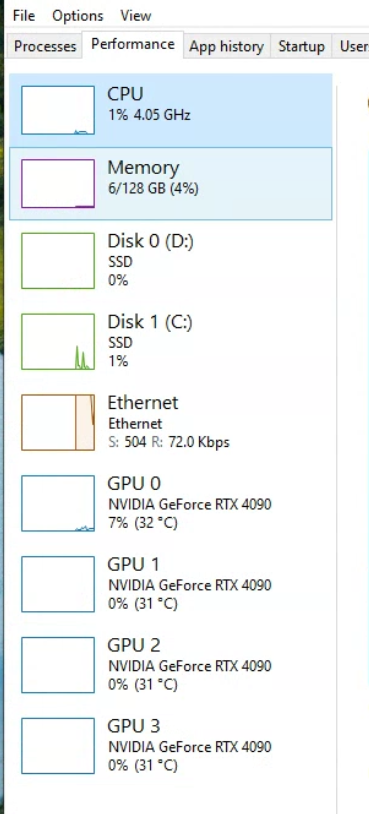Click the GPU 1 graph thumbnail
The width and height of the screenshot is (369, 814).
coord(58,584)
